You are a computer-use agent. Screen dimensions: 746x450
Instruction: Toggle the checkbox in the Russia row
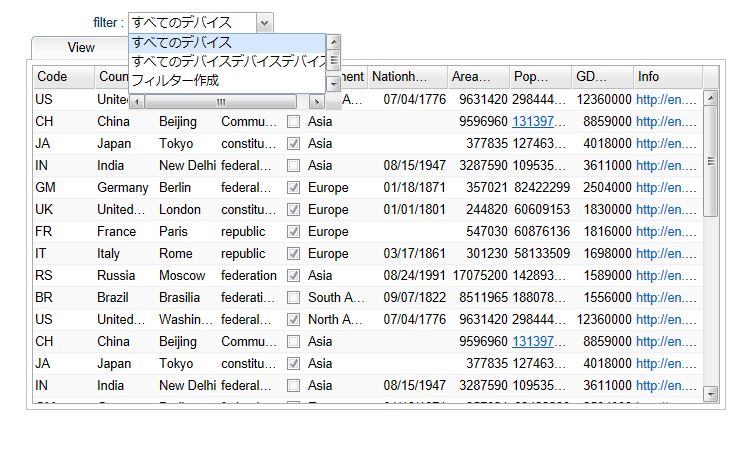coord(293,275)
